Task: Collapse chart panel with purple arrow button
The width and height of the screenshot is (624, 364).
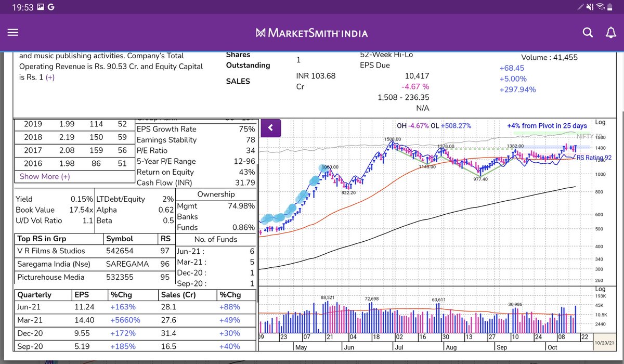Action: tap(271, 127)
